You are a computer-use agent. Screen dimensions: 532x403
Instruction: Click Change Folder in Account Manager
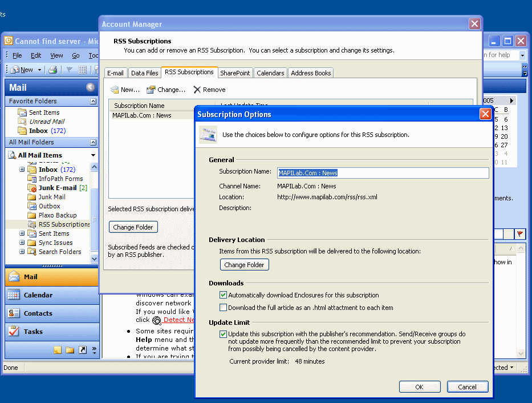click(x=133, y=227)
